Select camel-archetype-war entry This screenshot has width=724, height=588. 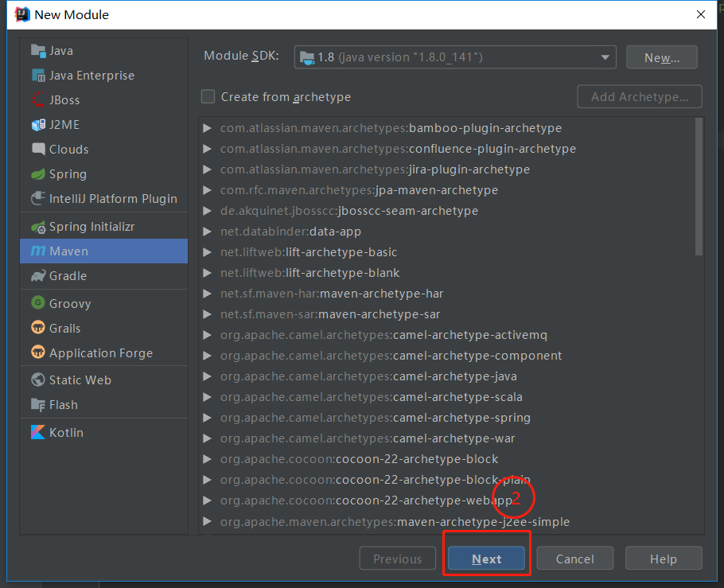tap(368, 438)
